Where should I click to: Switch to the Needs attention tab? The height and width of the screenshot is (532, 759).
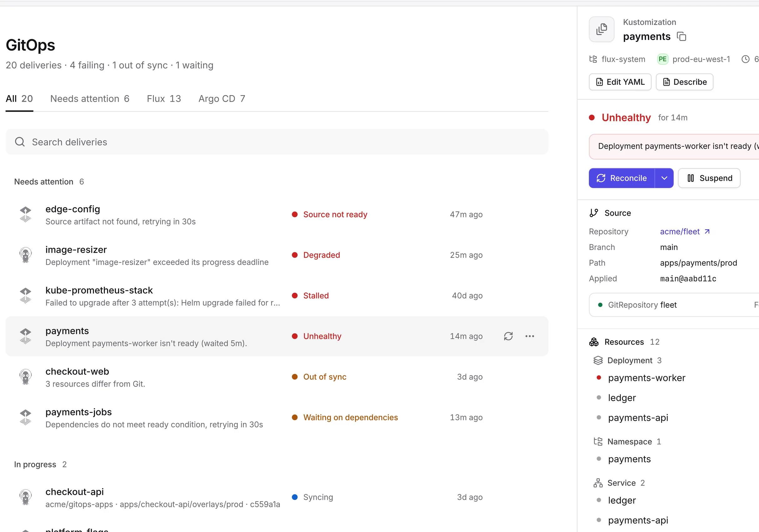pyautogui.click(x=89, y=99)
